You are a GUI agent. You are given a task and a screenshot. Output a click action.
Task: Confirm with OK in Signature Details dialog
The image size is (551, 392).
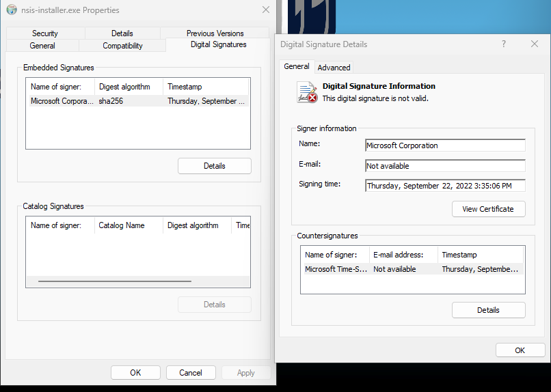click(x=520, y=350)
